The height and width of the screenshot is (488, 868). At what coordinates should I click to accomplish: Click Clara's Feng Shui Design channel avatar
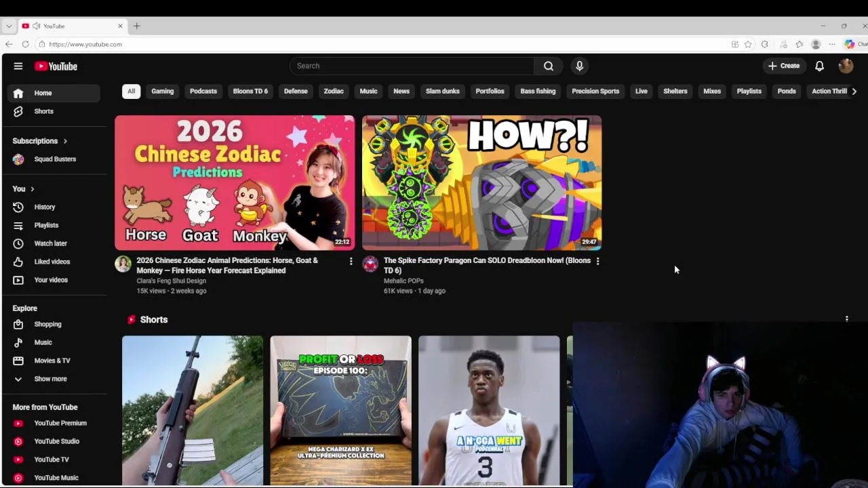[x=123, y=264]
